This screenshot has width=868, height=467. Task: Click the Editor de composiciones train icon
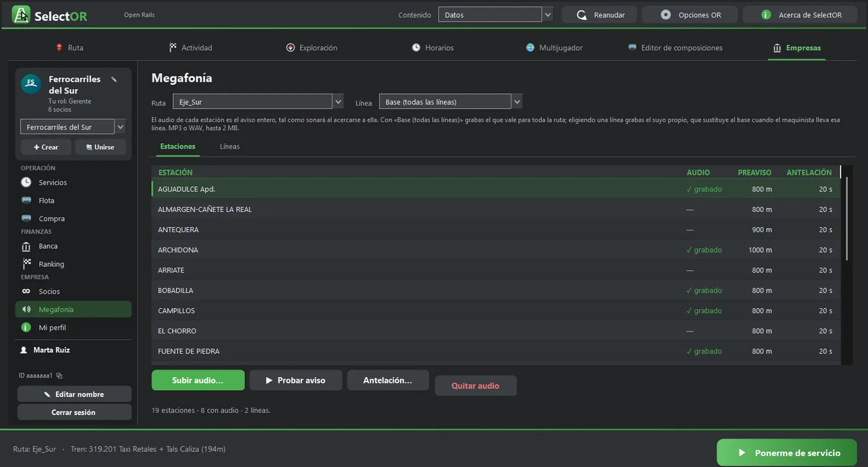[x=632, y=47]
